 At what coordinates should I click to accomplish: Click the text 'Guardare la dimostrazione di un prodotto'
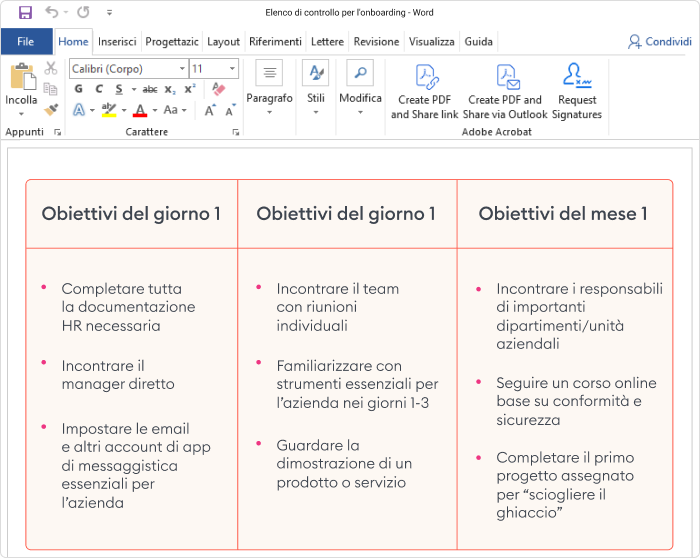[x=344, y=464]
